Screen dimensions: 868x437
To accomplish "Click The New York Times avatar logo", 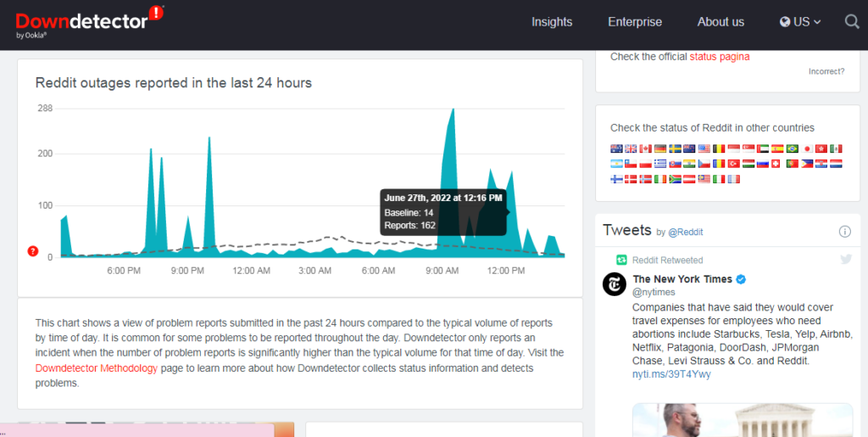I will click(x=614, y=284).
